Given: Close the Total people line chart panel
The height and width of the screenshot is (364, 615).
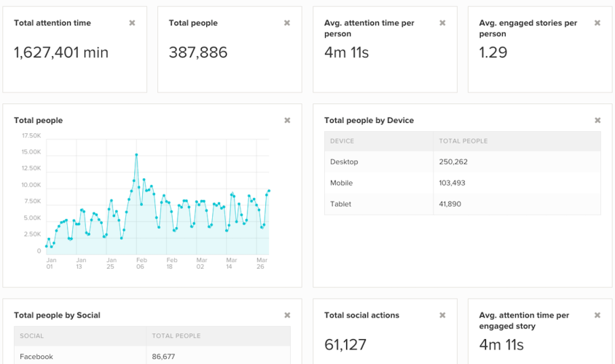Looking at the screenshot, I should (287, 121).
